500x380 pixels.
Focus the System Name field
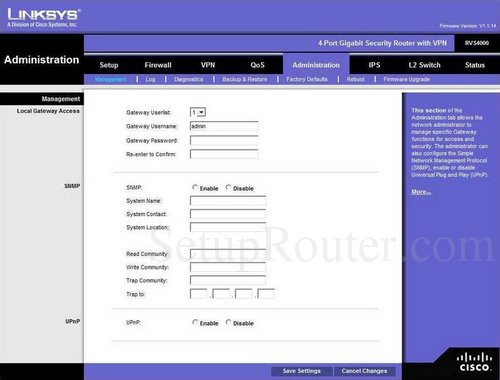(x=228, y=201)
